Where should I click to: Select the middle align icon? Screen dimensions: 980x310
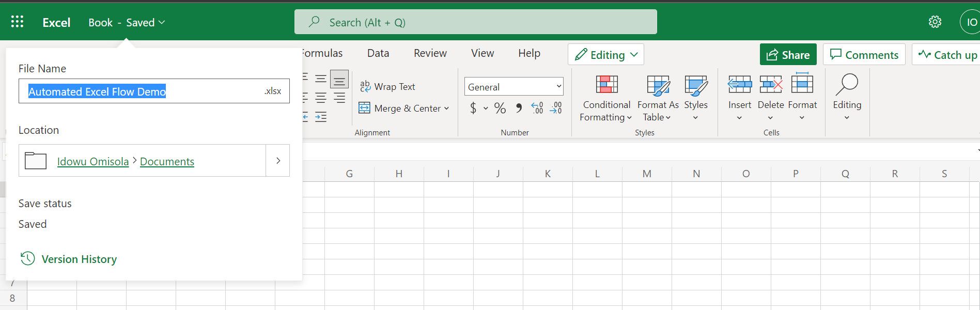[321, 79]
